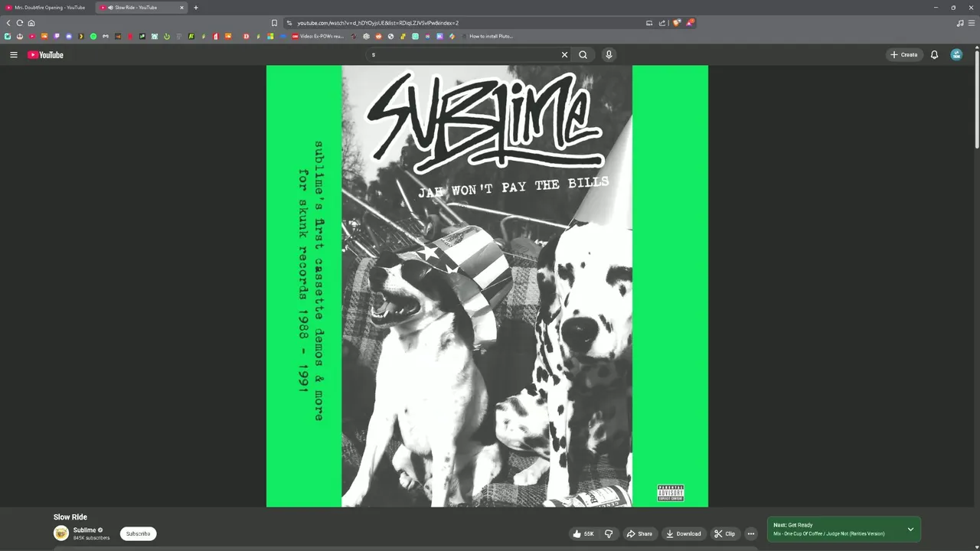980x551 pixels.
Task: Start voice search with the microphone
Action: tap(609, 54)
